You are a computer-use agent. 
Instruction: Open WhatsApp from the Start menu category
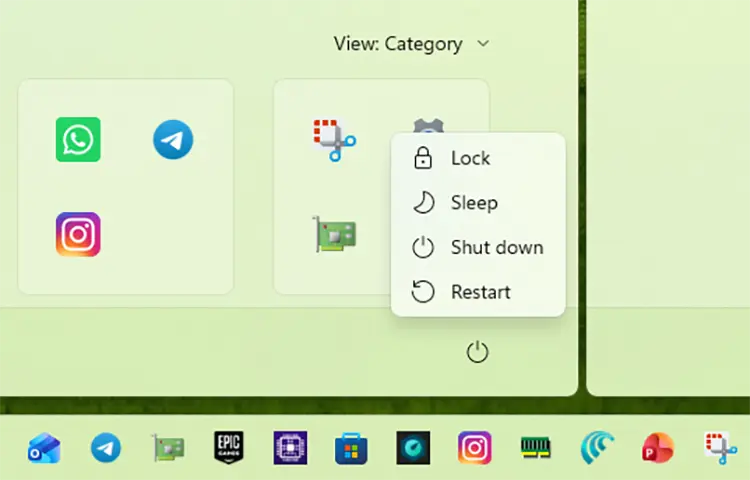tap(78, 139)
